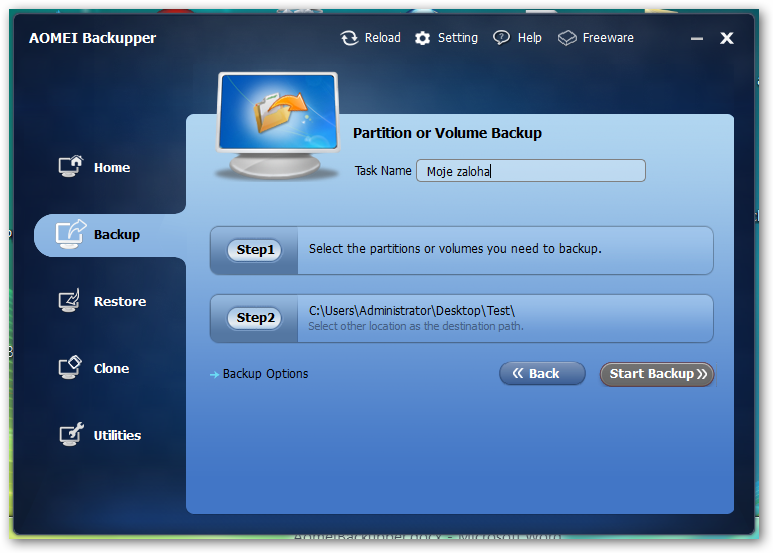Click the Back button
Viewport: 773px width, 553px height.
(x=542, y=374)
